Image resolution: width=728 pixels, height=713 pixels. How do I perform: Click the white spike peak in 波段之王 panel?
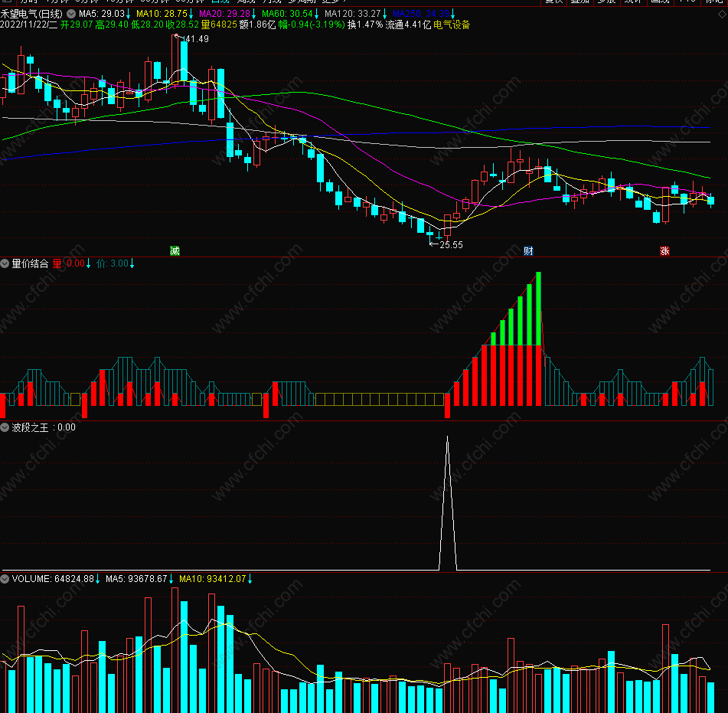(448, 437)
